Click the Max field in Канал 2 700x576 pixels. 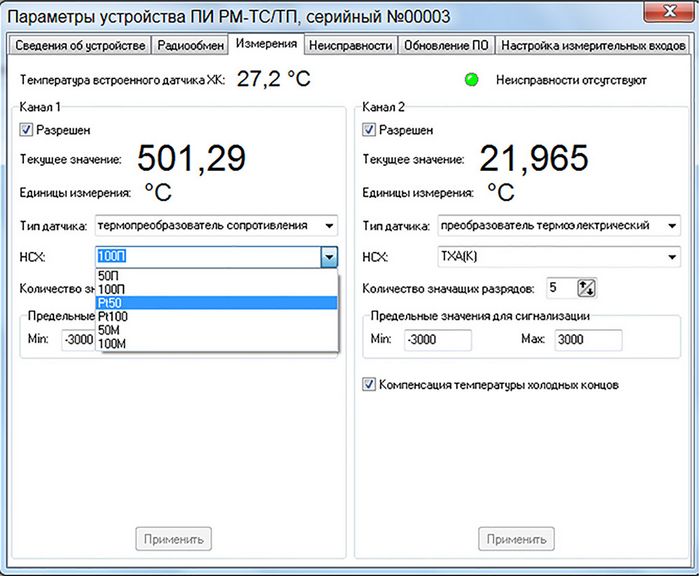pos(587,340)
